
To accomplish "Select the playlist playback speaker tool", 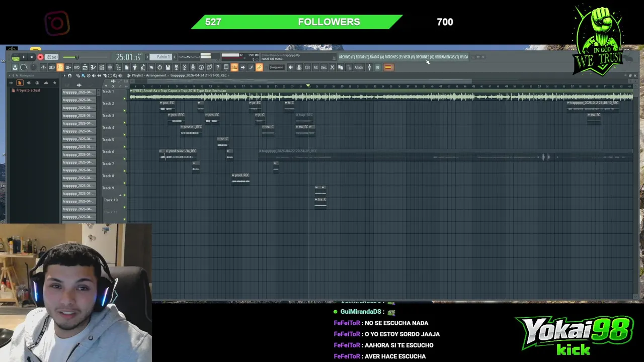I will (x=120, y=75).
